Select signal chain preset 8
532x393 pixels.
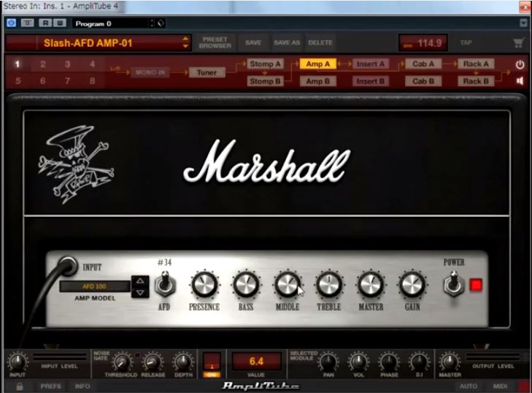pos(92,81)
